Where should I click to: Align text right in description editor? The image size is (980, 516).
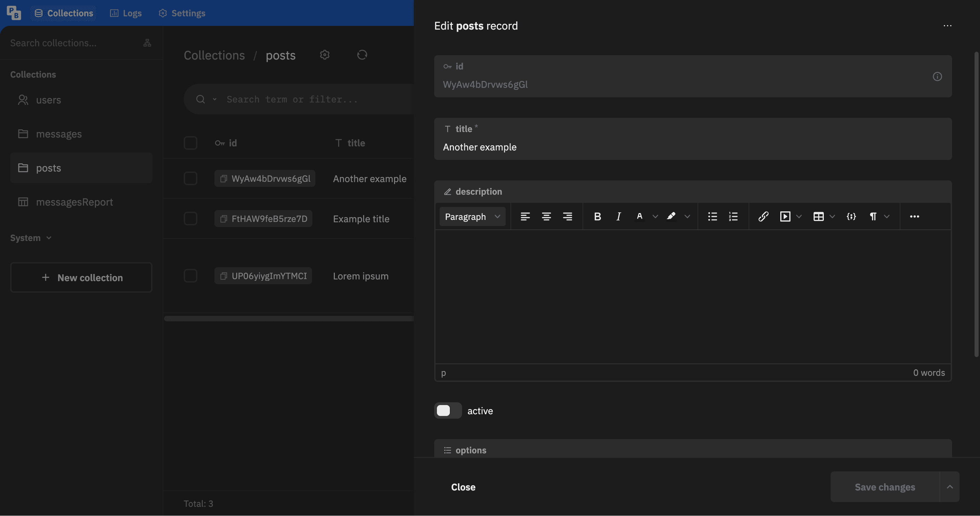(567, 216)
